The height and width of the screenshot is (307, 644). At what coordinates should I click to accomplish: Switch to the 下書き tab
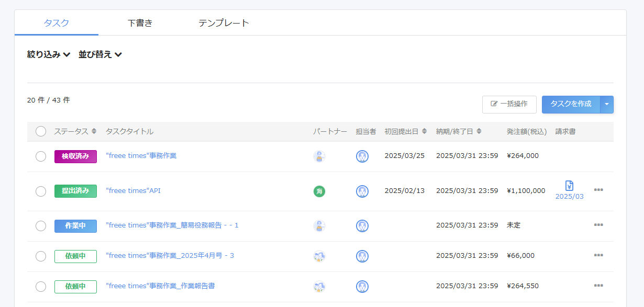click(x=140, y=23)
